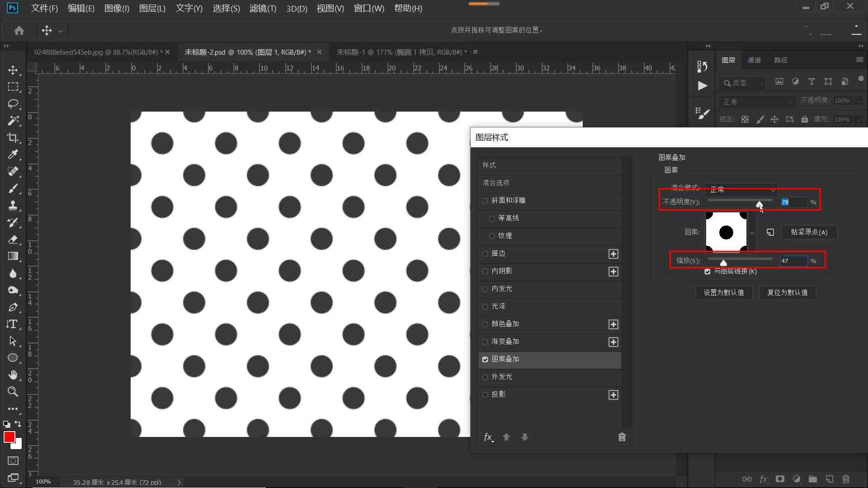Add another 投影 effect plus button
Screen dimensions: 868x488
click(x=613, y=395)
